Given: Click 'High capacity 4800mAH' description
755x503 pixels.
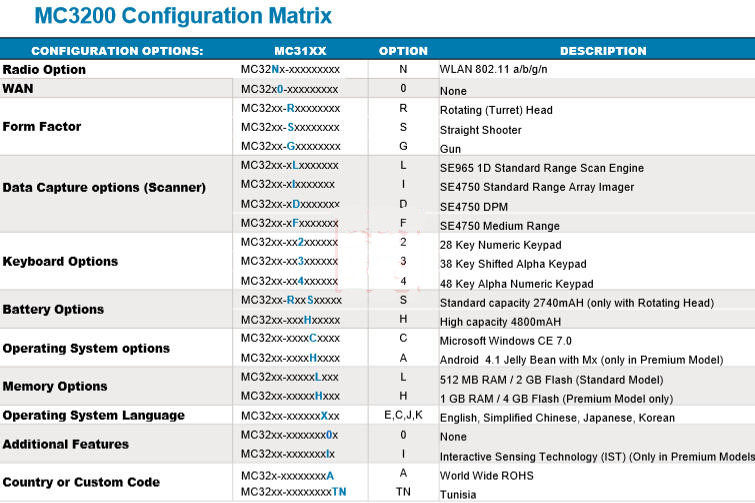Looking at the screenshot, I should pos(500,322).
